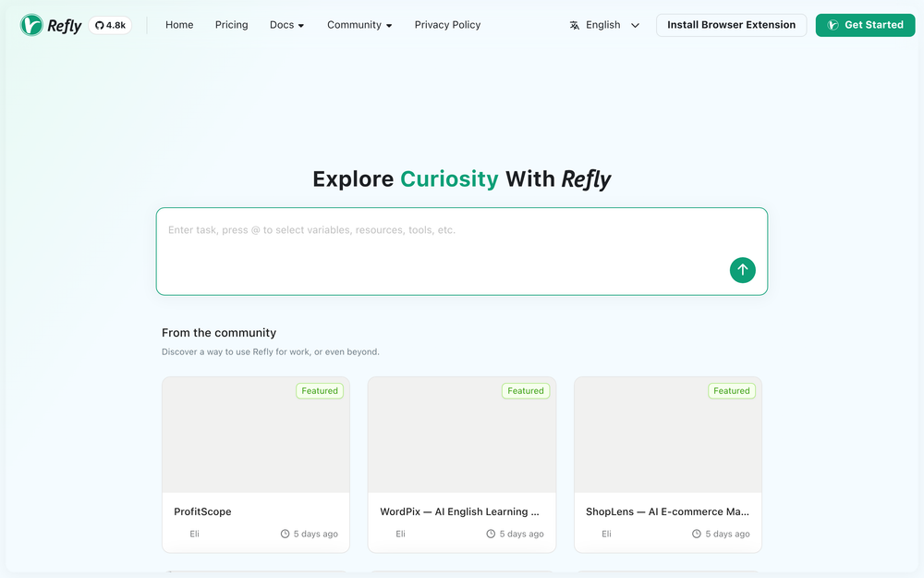The image size is (924, 578).
Task: Click the ShopLens — AI E-commerce title
Action: pyautogui.click(x=667, y=511)
